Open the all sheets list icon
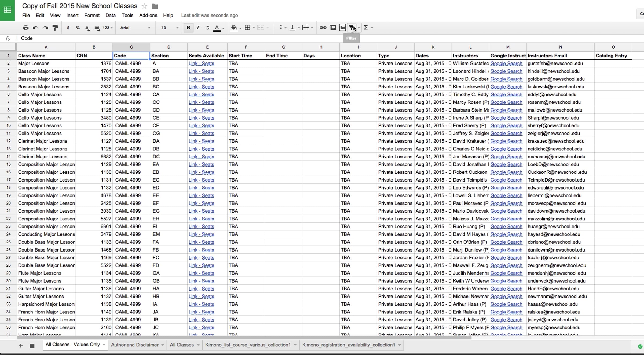 point(32,346)
